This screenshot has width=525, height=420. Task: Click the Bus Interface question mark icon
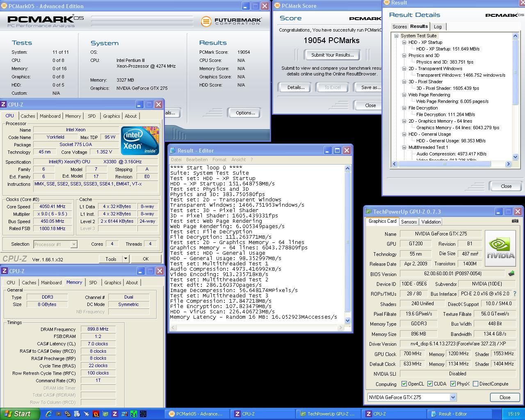pos(515,294)
